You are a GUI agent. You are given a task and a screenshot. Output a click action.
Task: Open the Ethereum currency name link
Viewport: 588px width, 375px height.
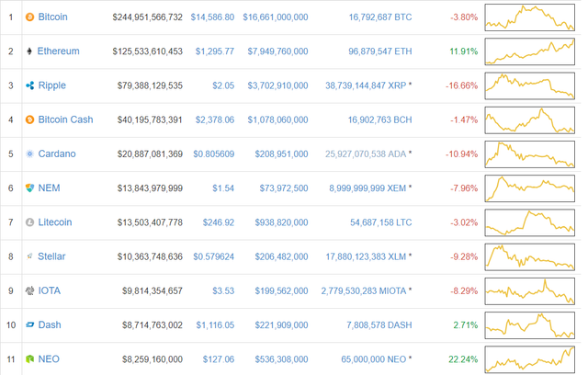click(x=58, y=51)
